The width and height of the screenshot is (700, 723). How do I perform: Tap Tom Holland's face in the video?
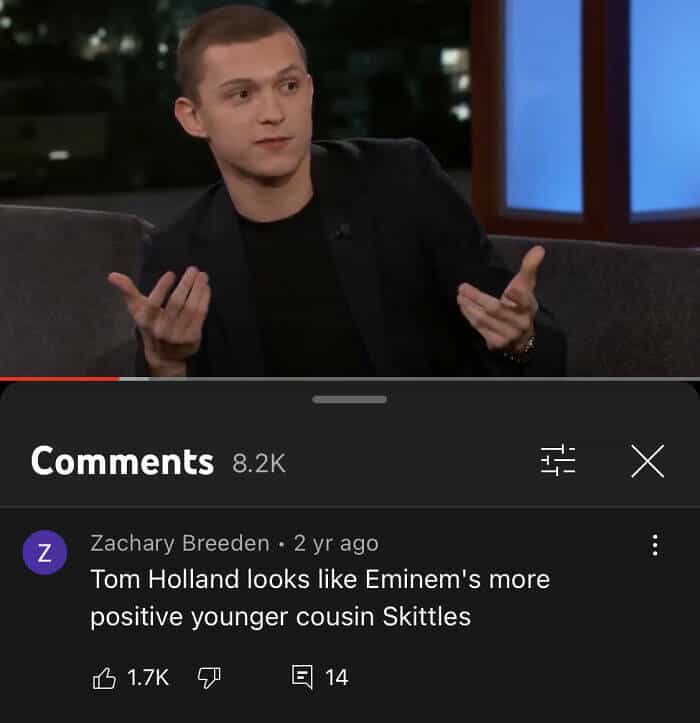click(x=256, y=99)
